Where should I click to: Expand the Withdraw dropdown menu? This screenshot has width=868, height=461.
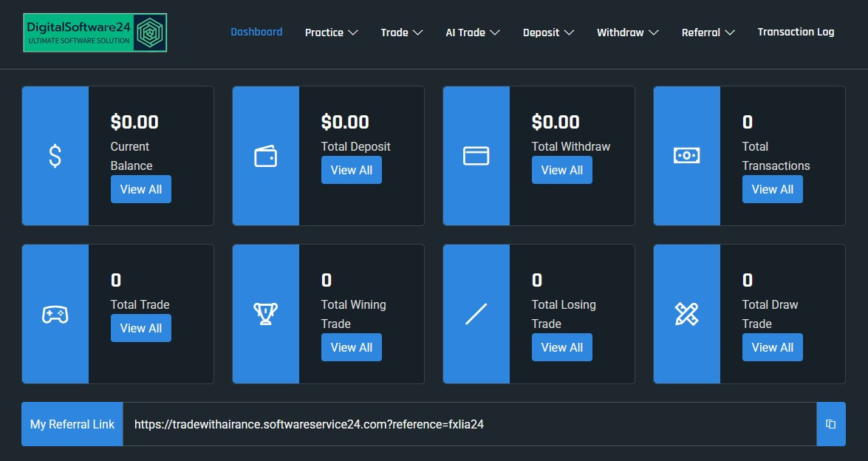tap(627, 33)
